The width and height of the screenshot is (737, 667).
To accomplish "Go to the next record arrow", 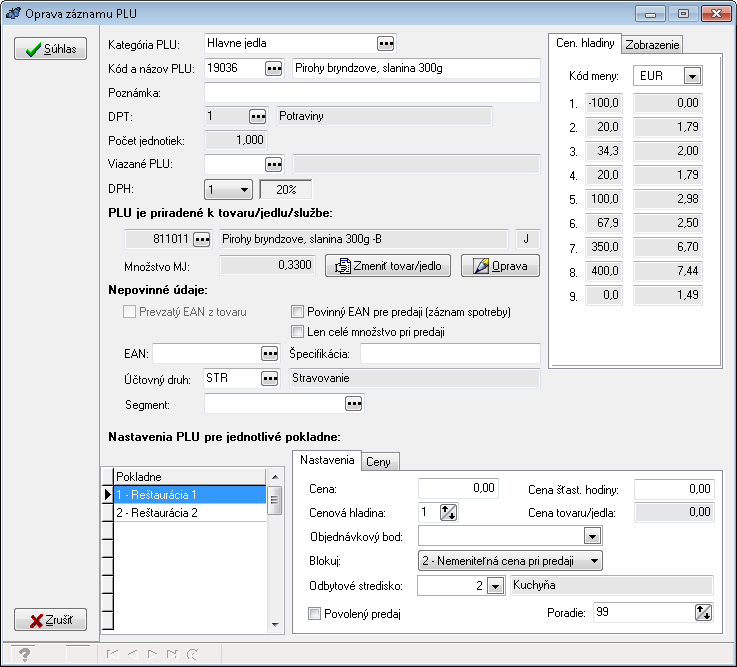I will pyautogui.click(x=152, y=654).
